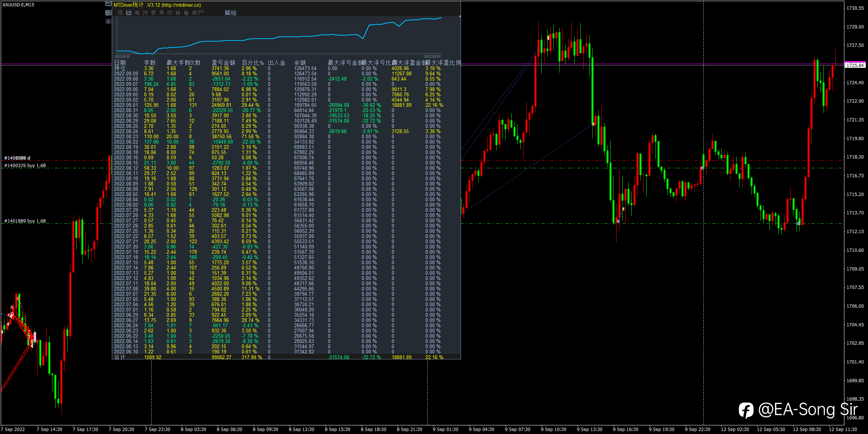
Task: Select the 日 daily statistics tab
Action: click(x=128, y=13)
